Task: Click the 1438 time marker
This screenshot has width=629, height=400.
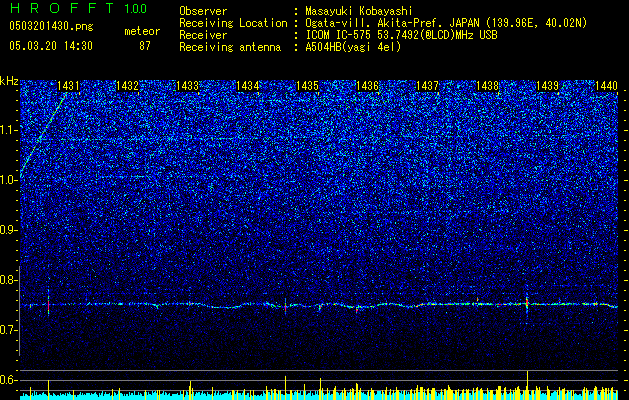Action: [487, 85]
